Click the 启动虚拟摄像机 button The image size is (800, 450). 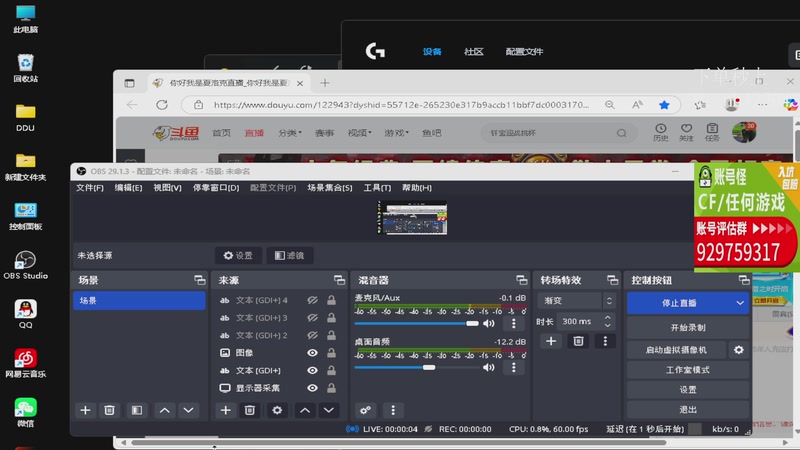(x=676, y=350)
